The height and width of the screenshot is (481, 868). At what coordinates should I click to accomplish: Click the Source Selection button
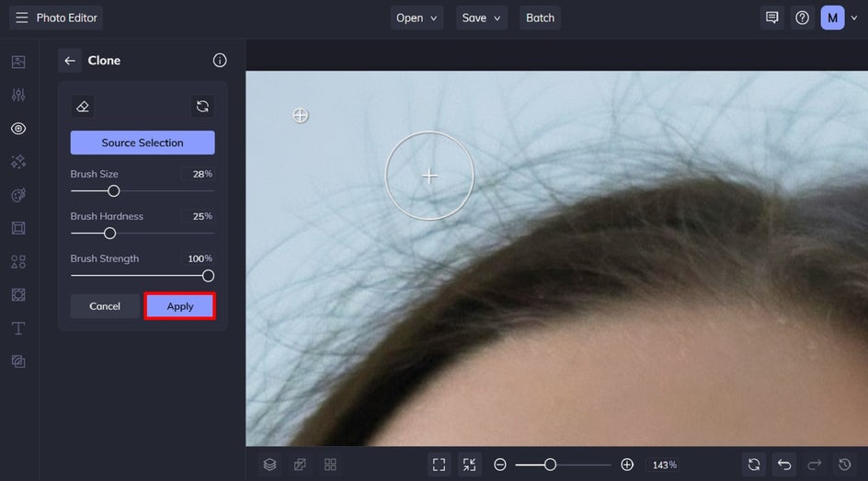tap(143, 143)
